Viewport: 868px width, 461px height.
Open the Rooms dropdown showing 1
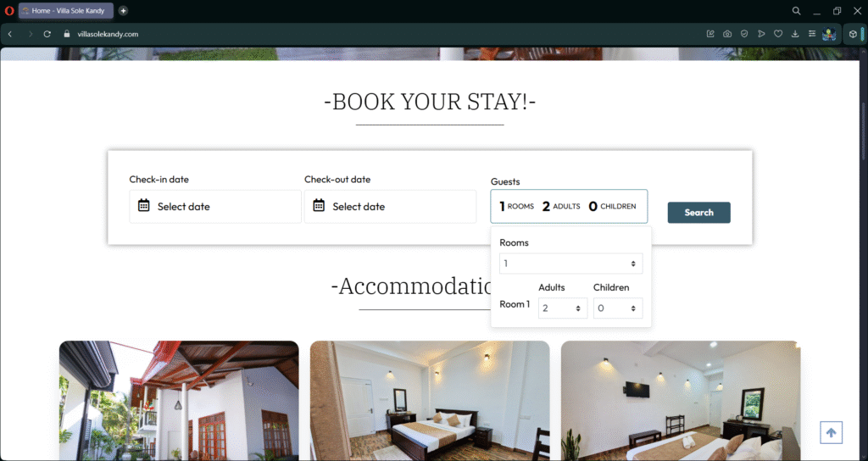click(x=570, y=264)
